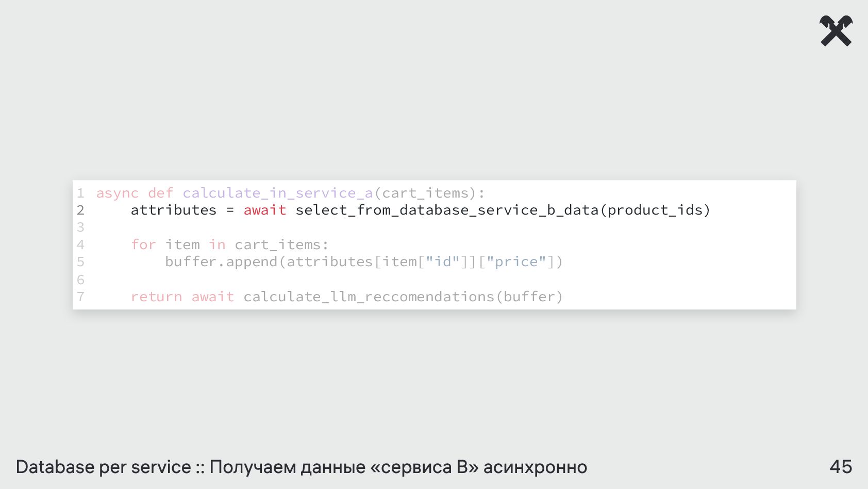
Task: Click calculate_llm_reccomendations call
Action: tap(369, 297)
